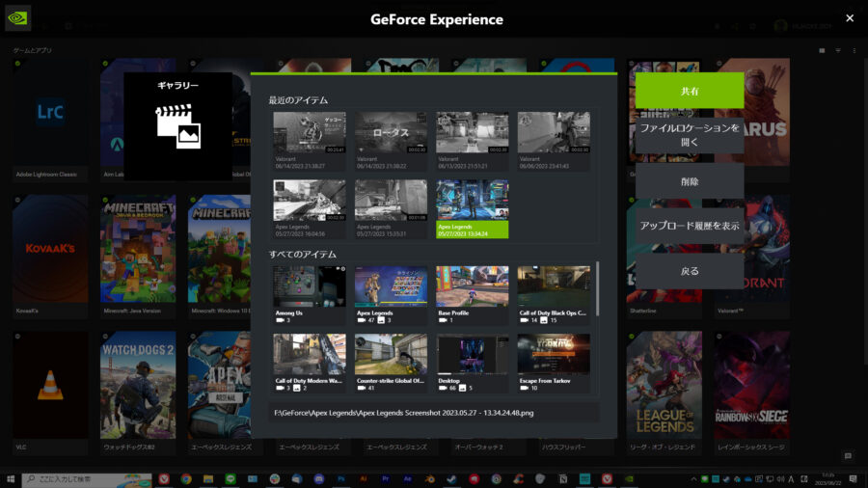868x488 pixels.
Task: Open the Among Us gallery folder
Action: (x=309, y=295)
